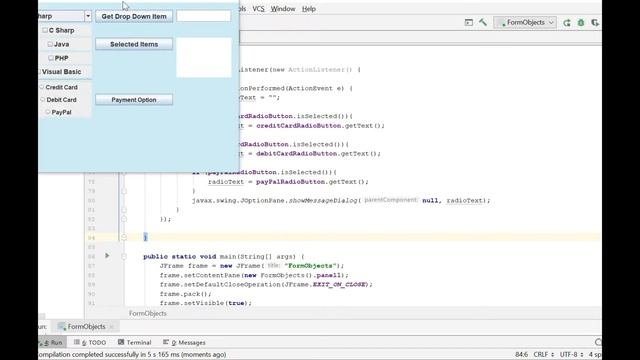Click the TODO tool window icon
Screen dimensions: 640x360
[x=77, y=342]
